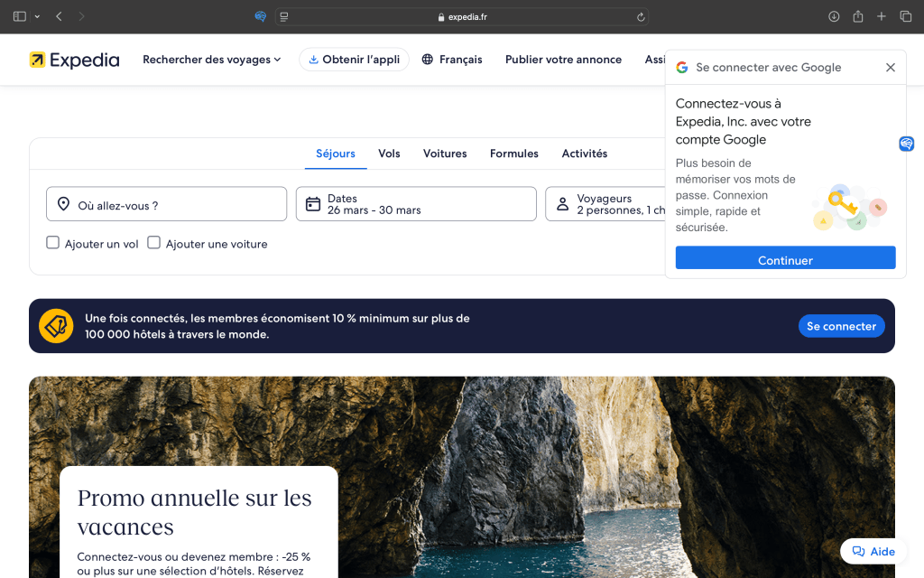Switch to the Voitures tab

coord(445,154)
